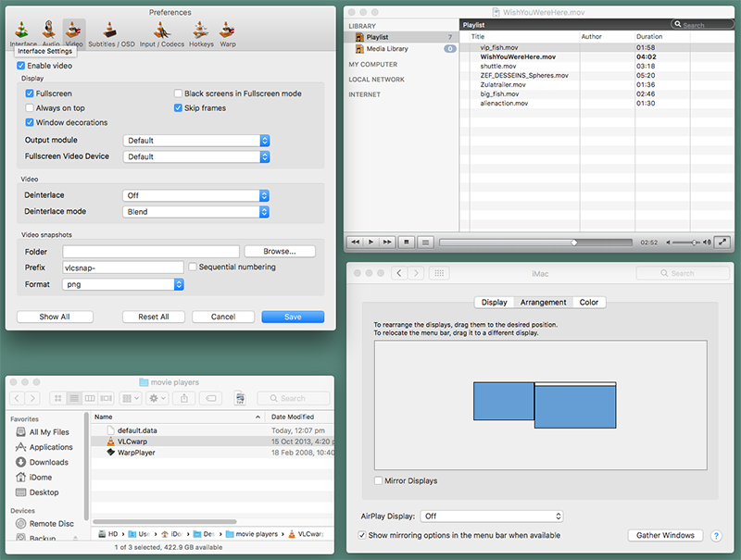Click Reset All button

click(154, 317)
